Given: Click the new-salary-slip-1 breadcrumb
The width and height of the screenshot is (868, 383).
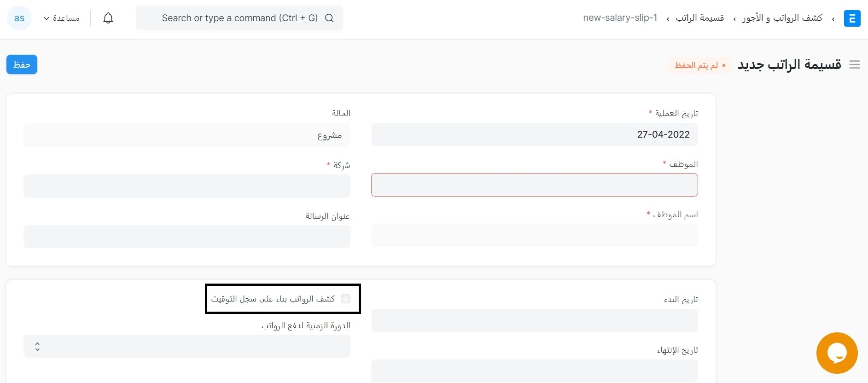Looking at the screenshot, I should tap(620, 18).
